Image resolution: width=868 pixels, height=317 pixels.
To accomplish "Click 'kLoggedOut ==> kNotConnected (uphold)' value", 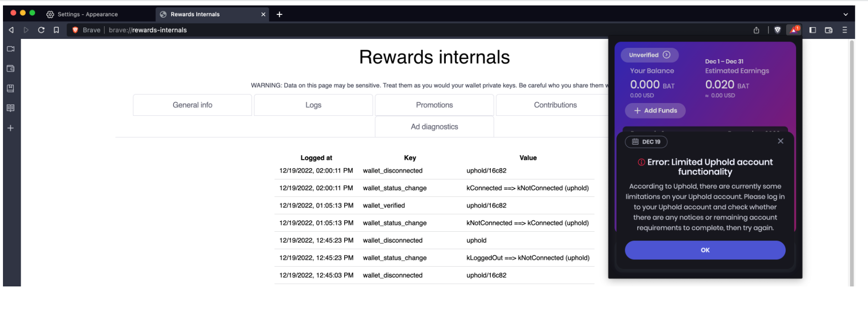I will (x=528, y=258).
